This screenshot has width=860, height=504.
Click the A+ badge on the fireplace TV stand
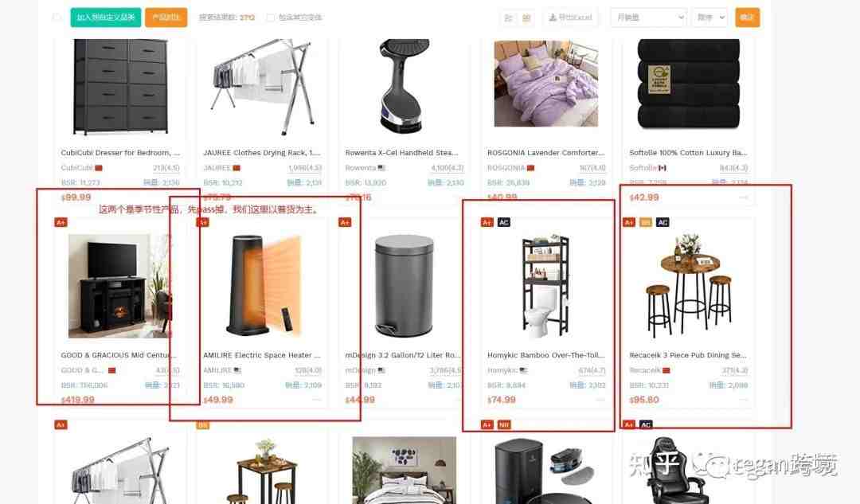[x=61, y=222]
